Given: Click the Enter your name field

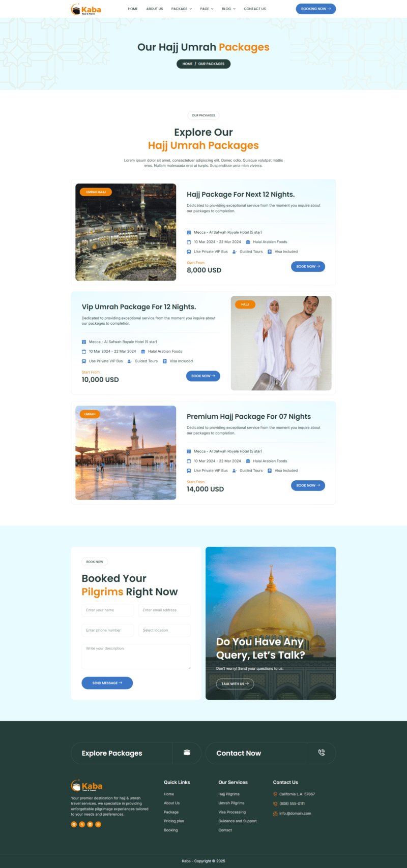Looking at the screenshot, I should click(x=108, y=610).
